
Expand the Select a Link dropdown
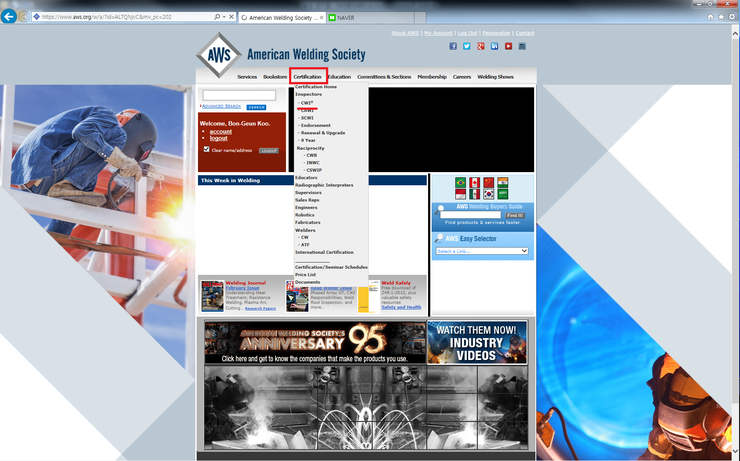point(482,251)
